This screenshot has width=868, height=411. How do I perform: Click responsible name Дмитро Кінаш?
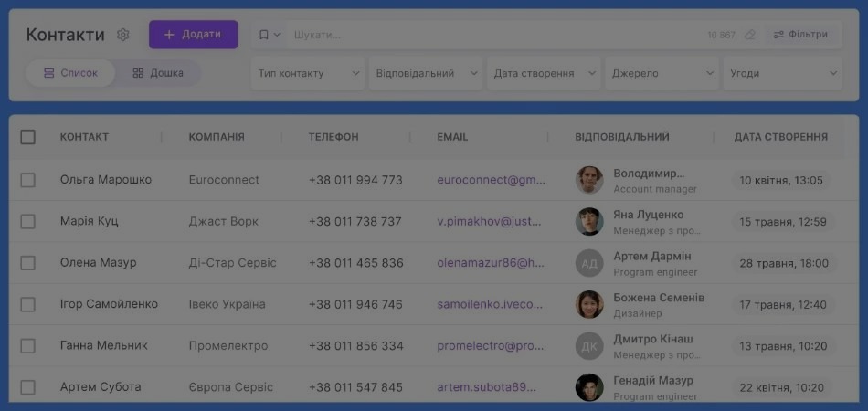653,339
